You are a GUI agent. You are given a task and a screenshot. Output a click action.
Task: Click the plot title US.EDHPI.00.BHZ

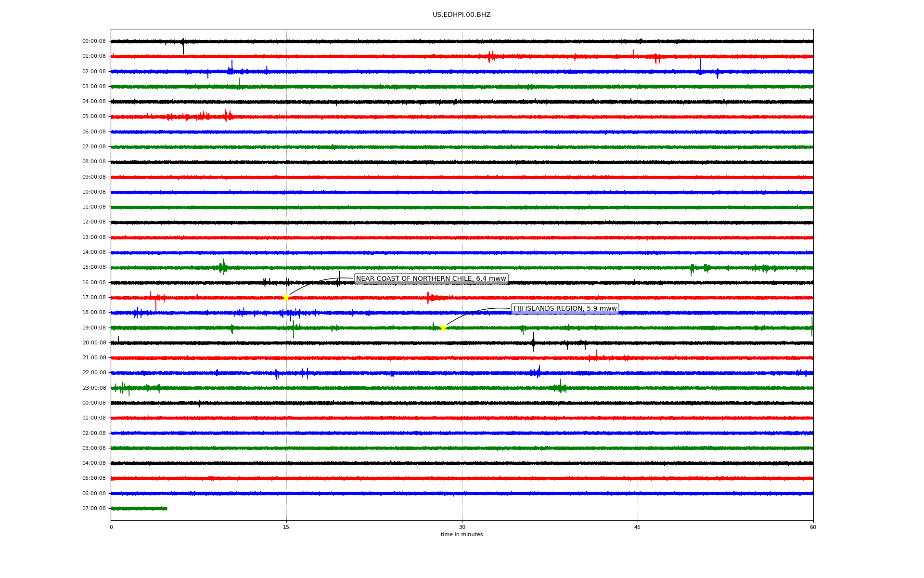point(462,15)
